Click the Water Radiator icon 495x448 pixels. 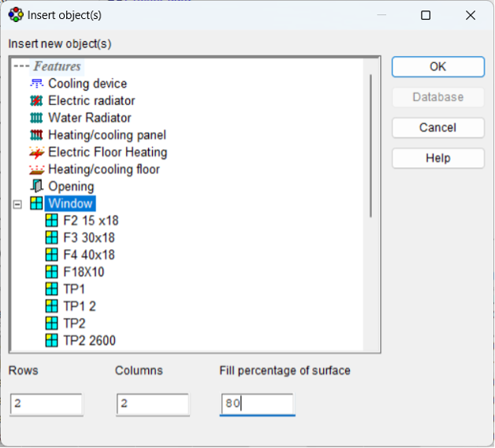tap(36, 118)
